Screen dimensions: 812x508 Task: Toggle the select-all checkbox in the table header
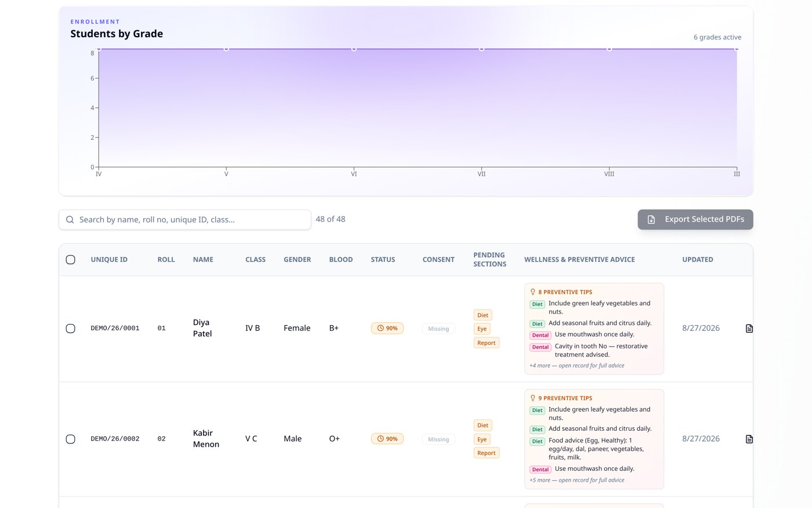click(x=71, y=260)
